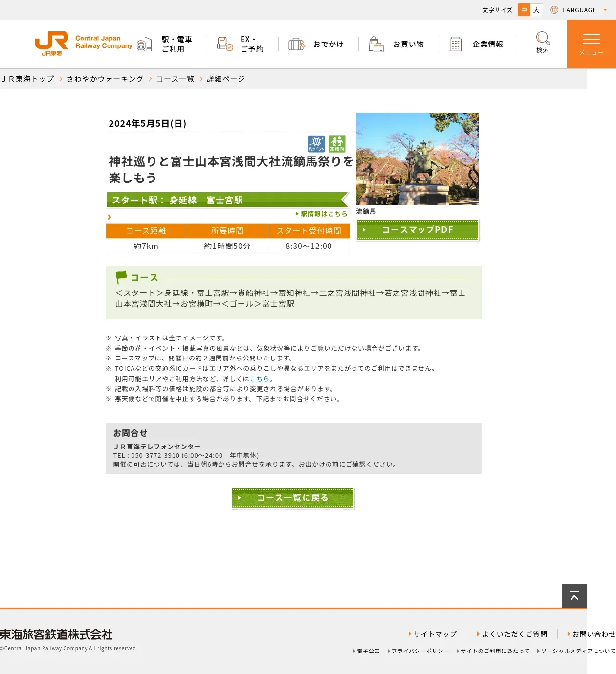Click the 8:30～12:00 reception time cell
The height and width of the screenshot is (674, 616).
[x=309, y=246]
